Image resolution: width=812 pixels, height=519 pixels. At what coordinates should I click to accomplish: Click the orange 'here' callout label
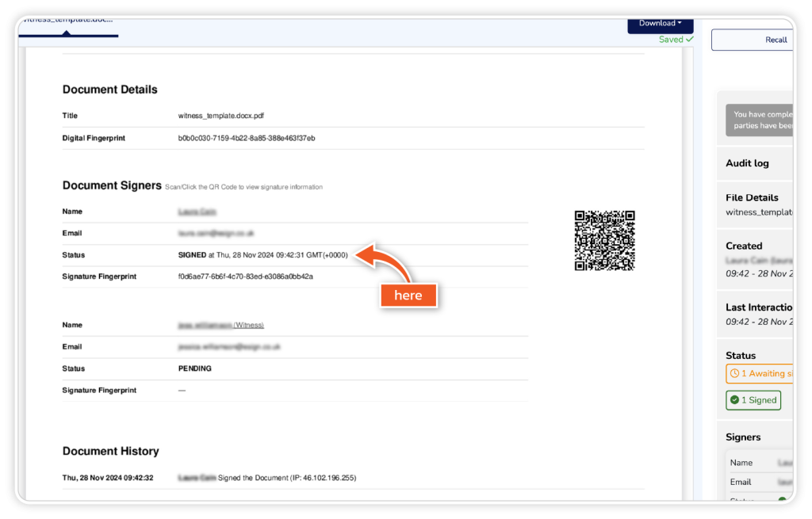point(408,296)
